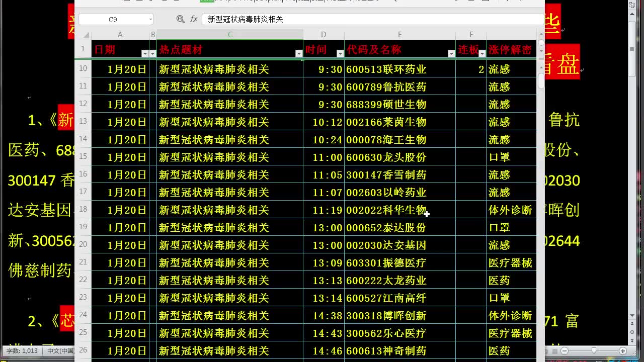Select column E header

pos(400,35)
